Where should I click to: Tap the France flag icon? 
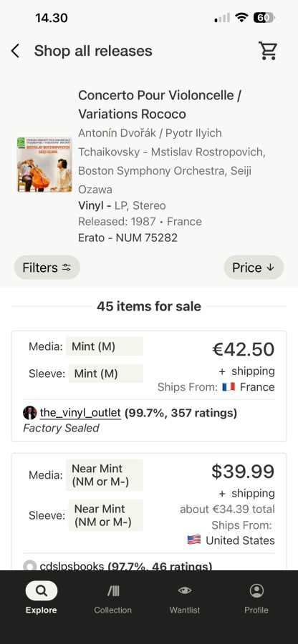pyautogui.click(x=229, y=387)
